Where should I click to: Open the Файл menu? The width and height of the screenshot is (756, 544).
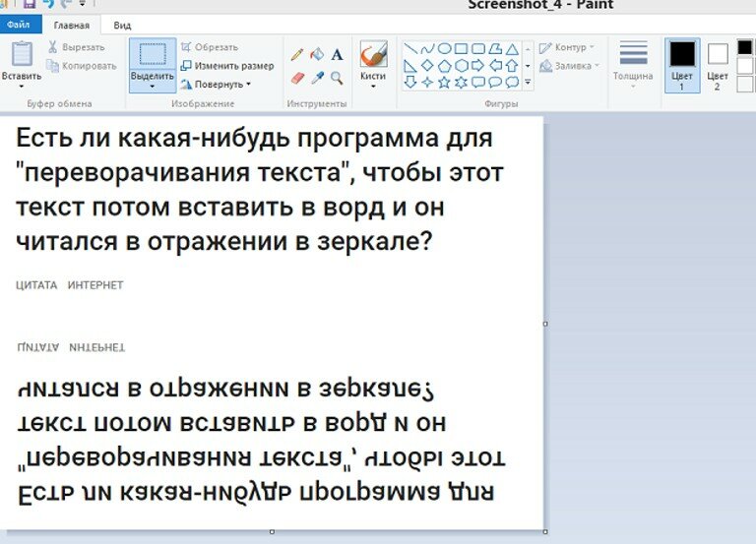[21, 25]
